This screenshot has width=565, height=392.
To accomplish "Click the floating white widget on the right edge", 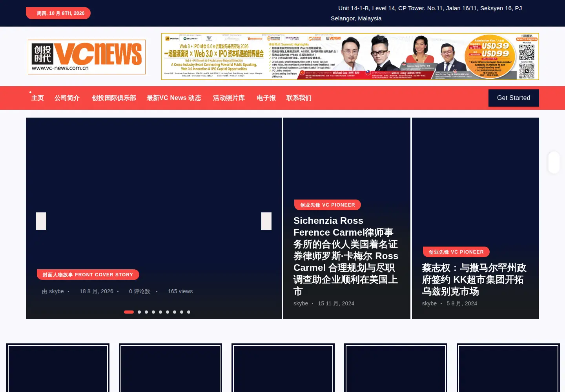I will 554,162.
